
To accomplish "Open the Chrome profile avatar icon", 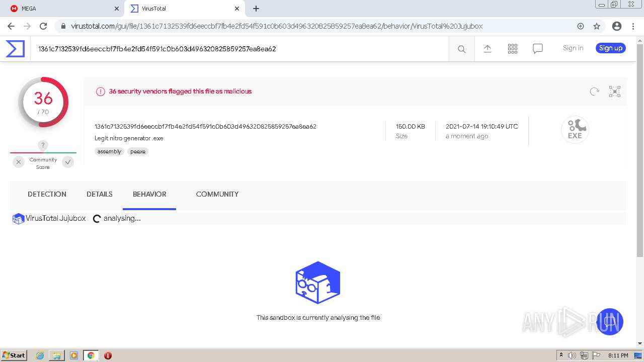I will [x=617, y=26].
